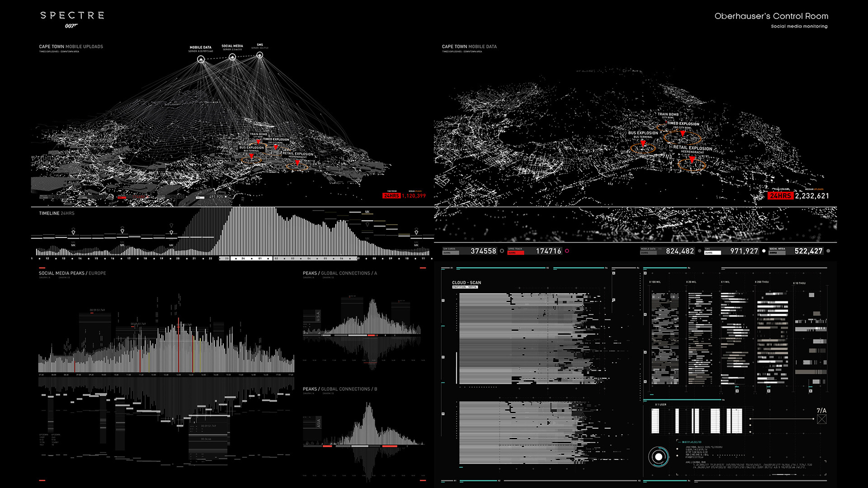Image resolution: width=868 pixels, height=488 pixels.
Task: Select the highlighted 24–01 timeline range
Action: point(251,258)
